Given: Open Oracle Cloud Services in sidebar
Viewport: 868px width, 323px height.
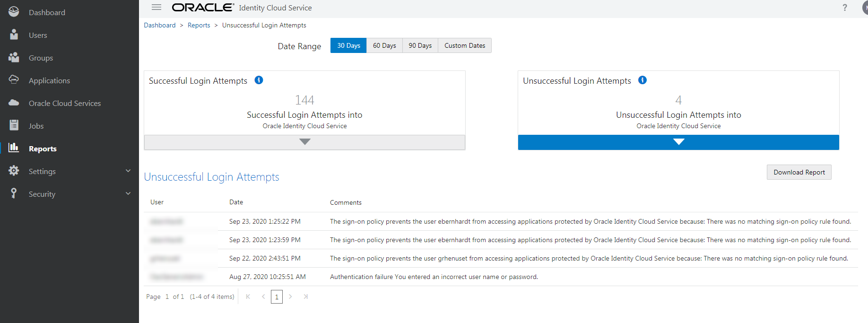Looking at the screenshot, I should point(65,103).
